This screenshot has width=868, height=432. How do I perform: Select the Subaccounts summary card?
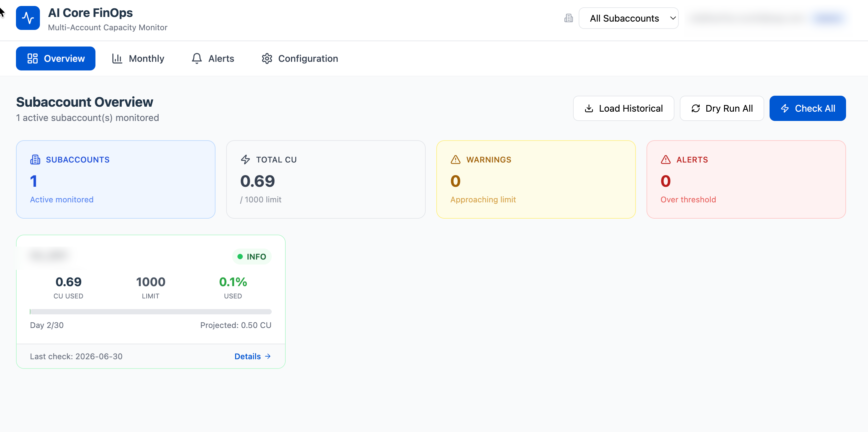(116, 179)
